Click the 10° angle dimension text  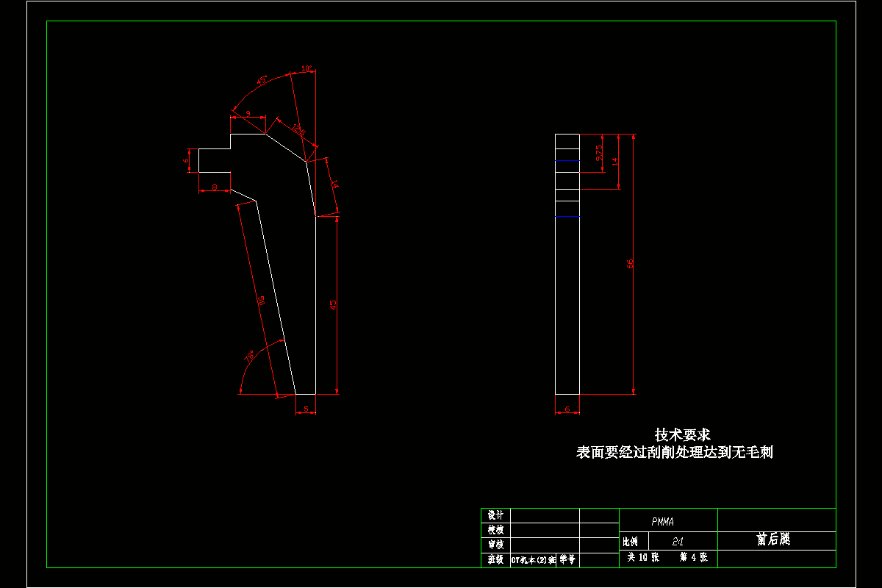coord(306,68)
